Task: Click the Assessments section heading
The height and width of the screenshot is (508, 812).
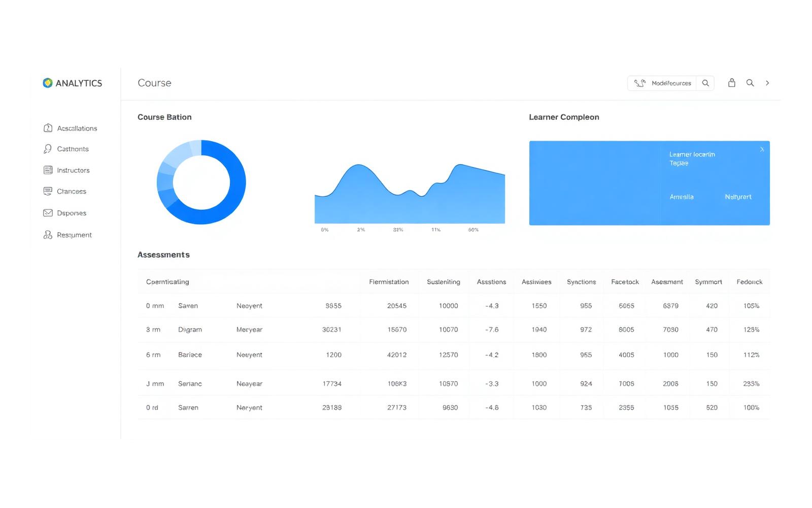Action: tap(163, 255)
